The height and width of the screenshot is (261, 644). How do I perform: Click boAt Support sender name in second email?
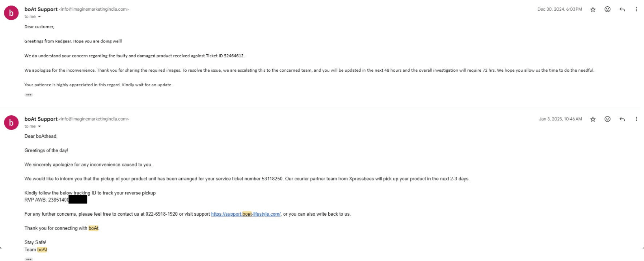click(x=41, y=119)
